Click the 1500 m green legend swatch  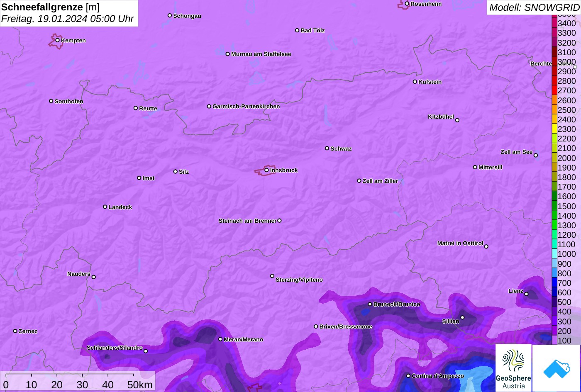[x=554, y=205]
